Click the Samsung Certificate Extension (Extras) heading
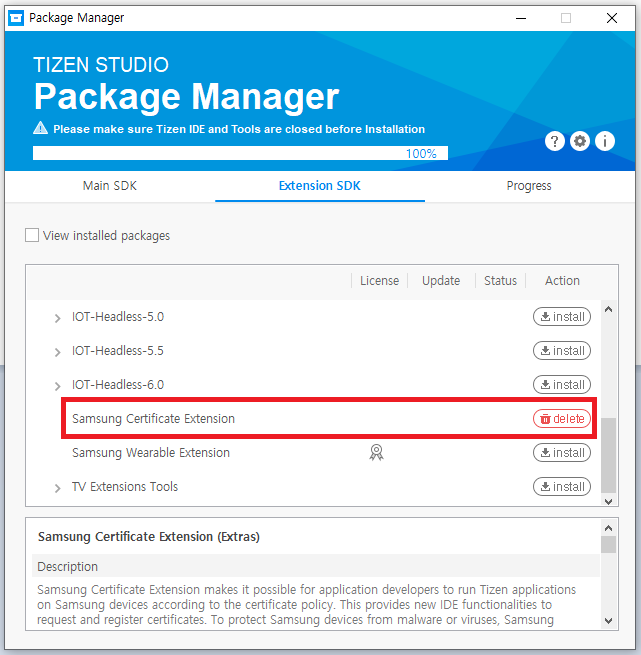The image size is (641, 655). [149, 536]
